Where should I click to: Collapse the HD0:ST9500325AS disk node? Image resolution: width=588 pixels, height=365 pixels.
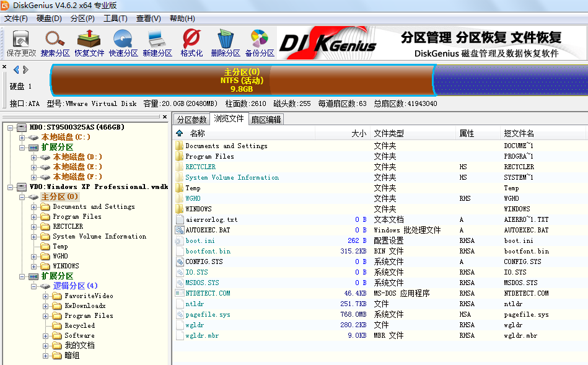(x=10, y=128)
